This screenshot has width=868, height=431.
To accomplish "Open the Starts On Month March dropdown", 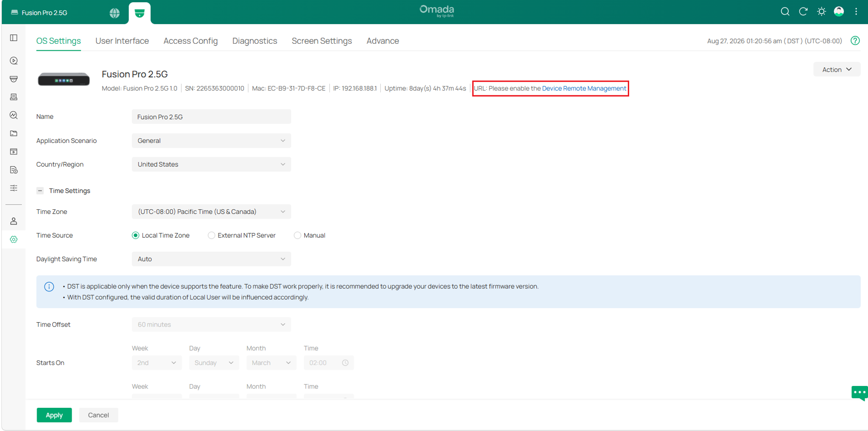I will click(271, 363).
